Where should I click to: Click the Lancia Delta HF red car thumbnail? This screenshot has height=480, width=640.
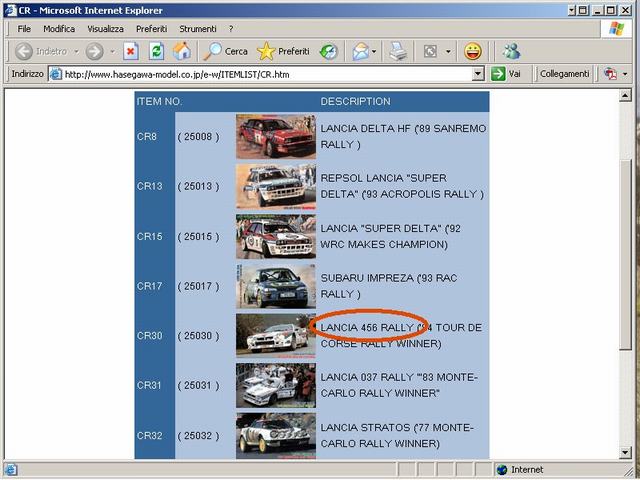(276, 136)
